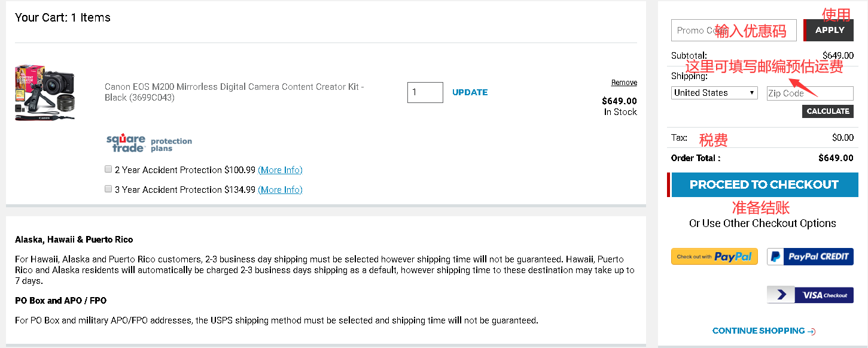
Task: Open the United States country dropdown
Action: (x=714, y=93)
